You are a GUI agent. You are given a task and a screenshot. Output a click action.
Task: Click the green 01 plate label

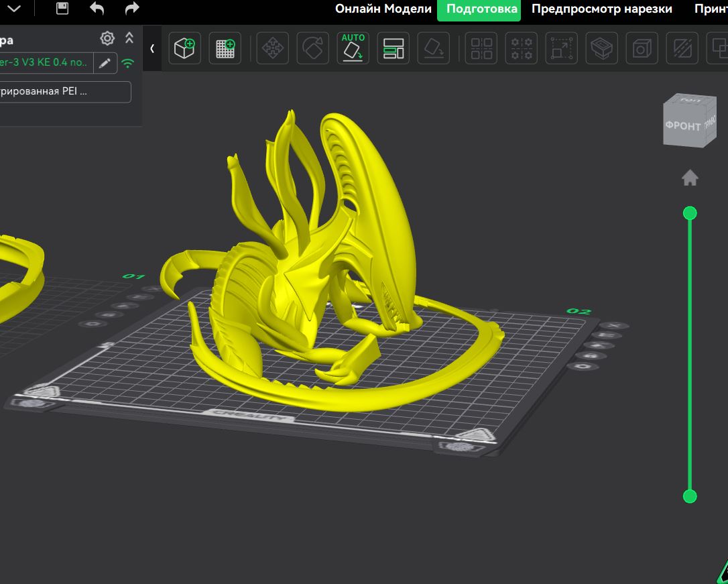tap(133, 276)
